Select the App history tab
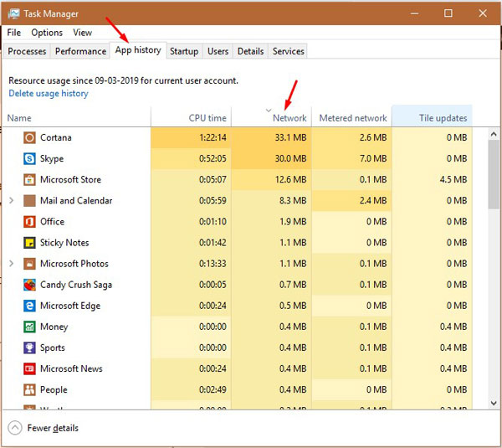502x448 pixels. (138, 50)
